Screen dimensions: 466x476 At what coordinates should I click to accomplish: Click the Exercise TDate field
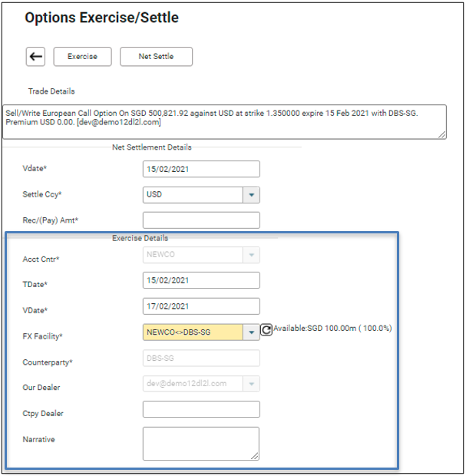[201, 280]
